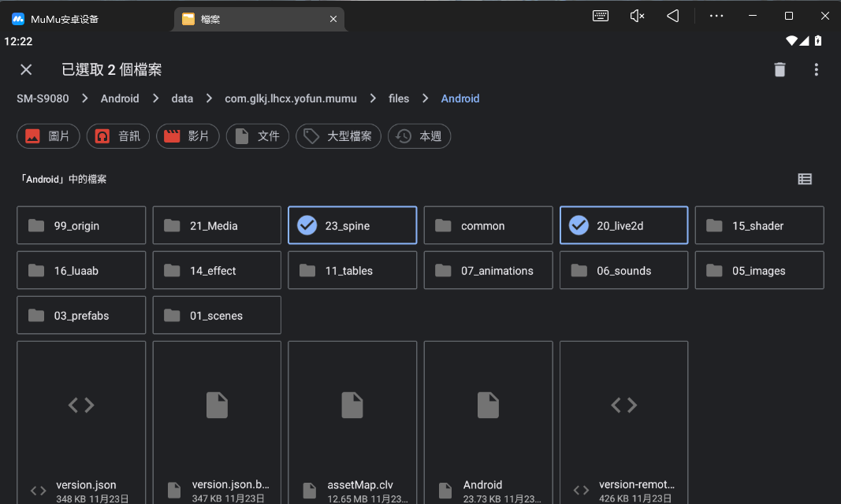Select the 21_Media folder
The height and width of the screenshot is (504, 841).
click(217, 225)
